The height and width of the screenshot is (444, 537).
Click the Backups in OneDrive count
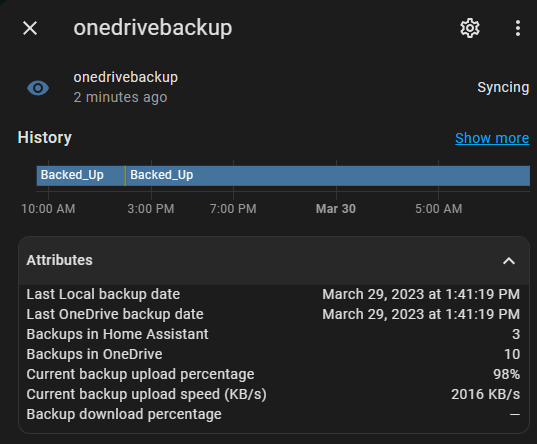(x=512, y=354)
